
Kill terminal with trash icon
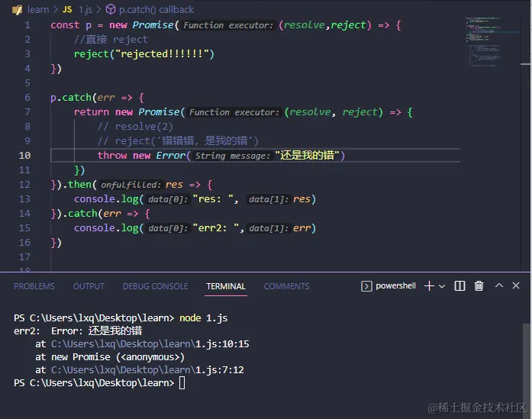479,285
